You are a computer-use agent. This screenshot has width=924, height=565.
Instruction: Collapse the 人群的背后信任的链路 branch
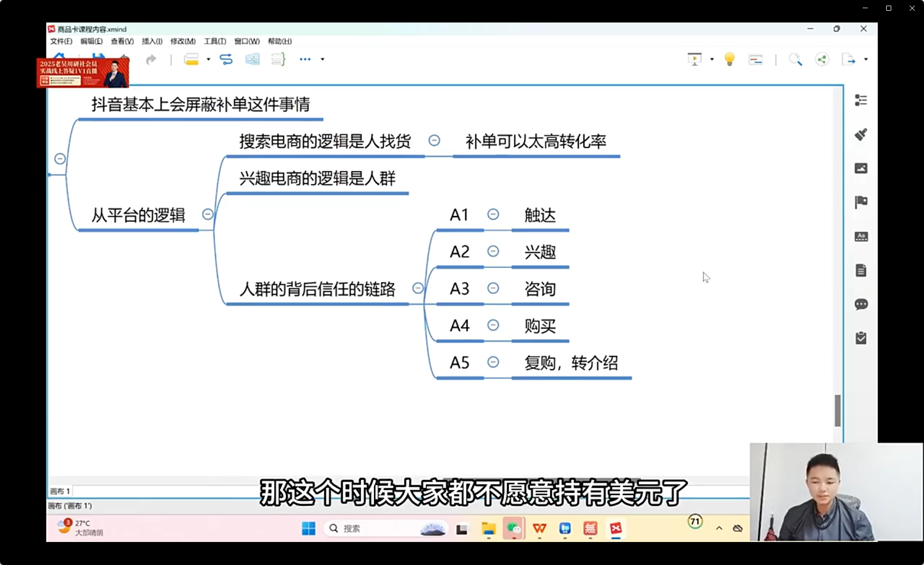418,288
